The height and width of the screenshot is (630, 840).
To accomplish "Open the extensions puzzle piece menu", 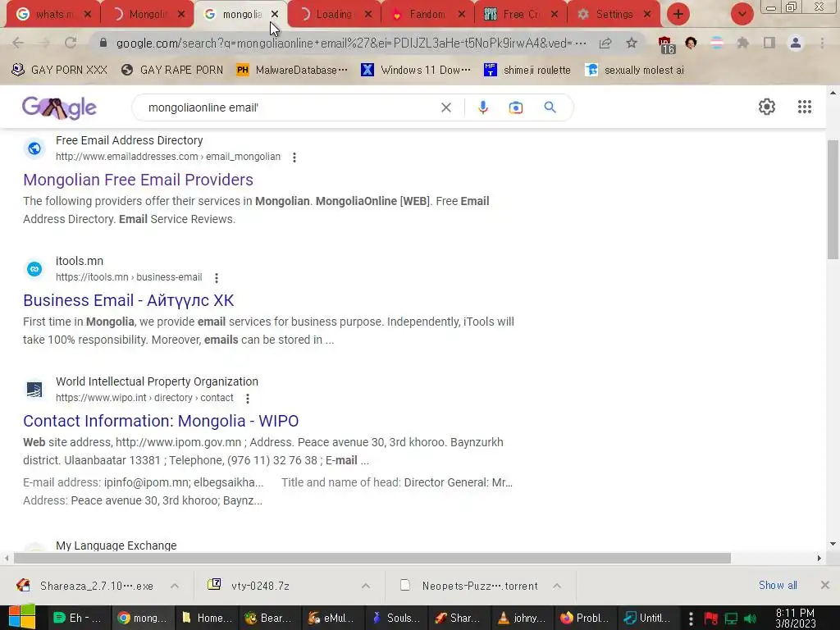I will coord(742,43).
